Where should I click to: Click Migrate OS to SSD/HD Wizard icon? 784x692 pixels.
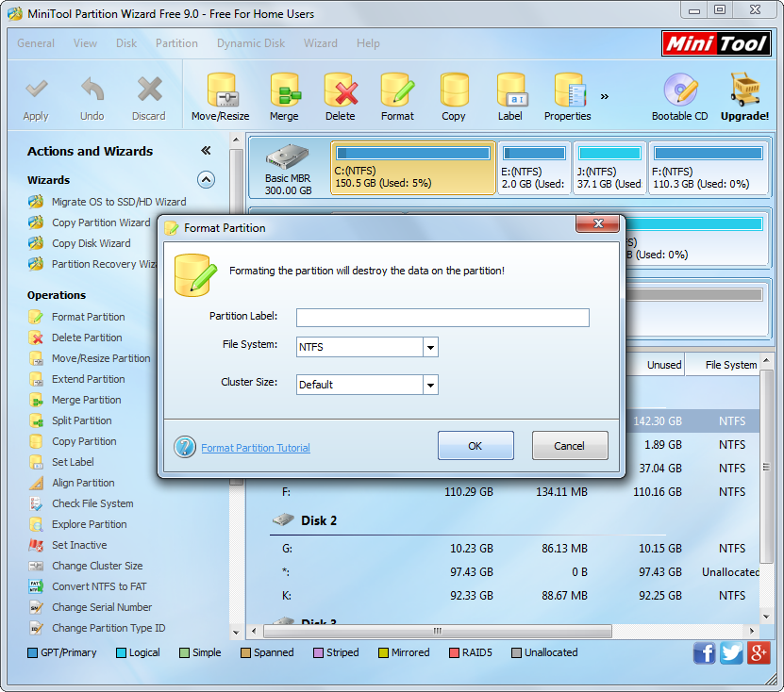36,202
